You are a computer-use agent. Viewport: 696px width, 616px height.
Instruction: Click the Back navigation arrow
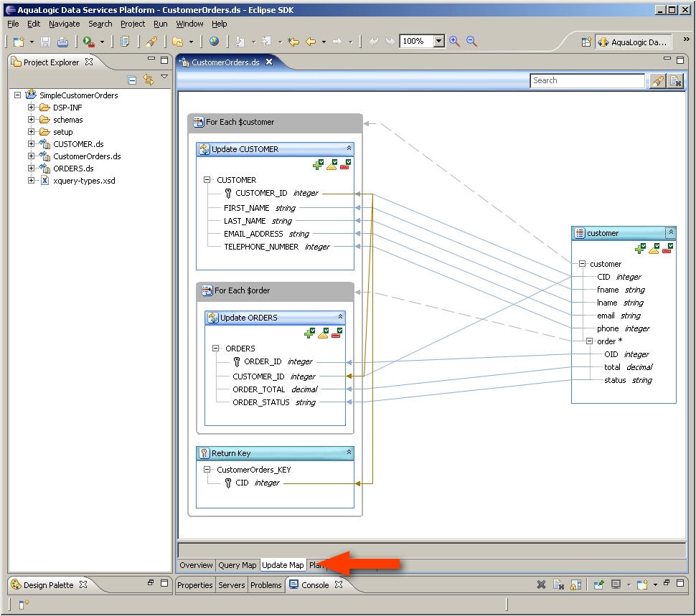click(311, 42)
